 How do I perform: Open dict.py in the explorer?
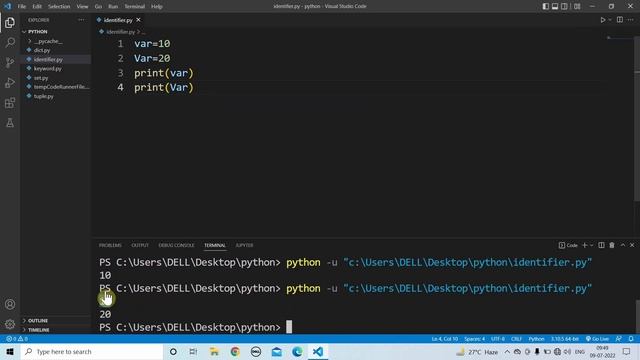[x=42, y=50]
